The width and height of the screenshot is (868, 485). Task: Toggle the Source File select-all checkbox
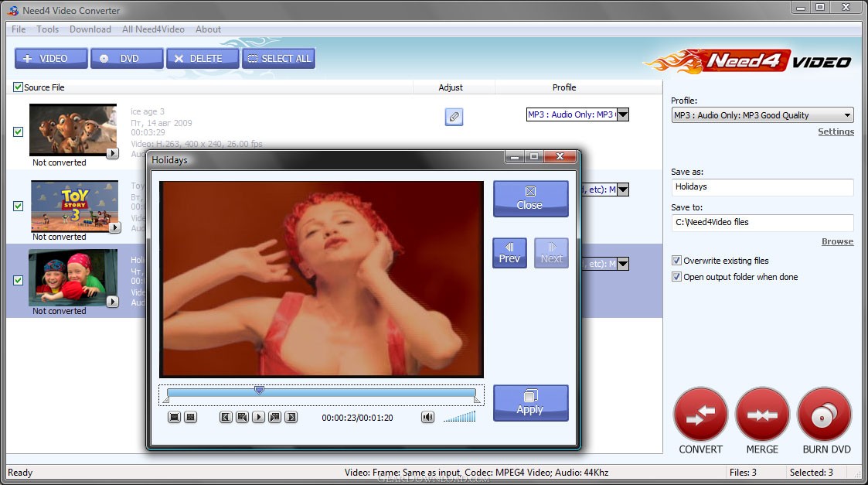click(x=19, y=87)
